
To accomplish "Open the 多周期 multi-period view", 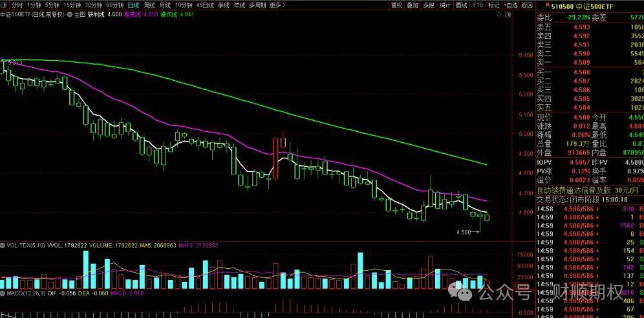I will (x=257, y=5).
